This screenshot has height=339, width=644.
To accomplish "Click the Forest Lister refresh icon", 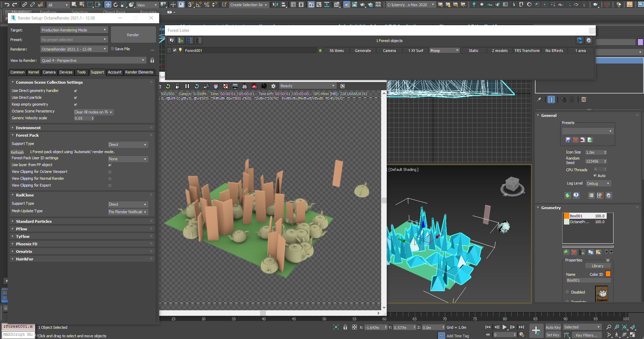I will (580, 40).
